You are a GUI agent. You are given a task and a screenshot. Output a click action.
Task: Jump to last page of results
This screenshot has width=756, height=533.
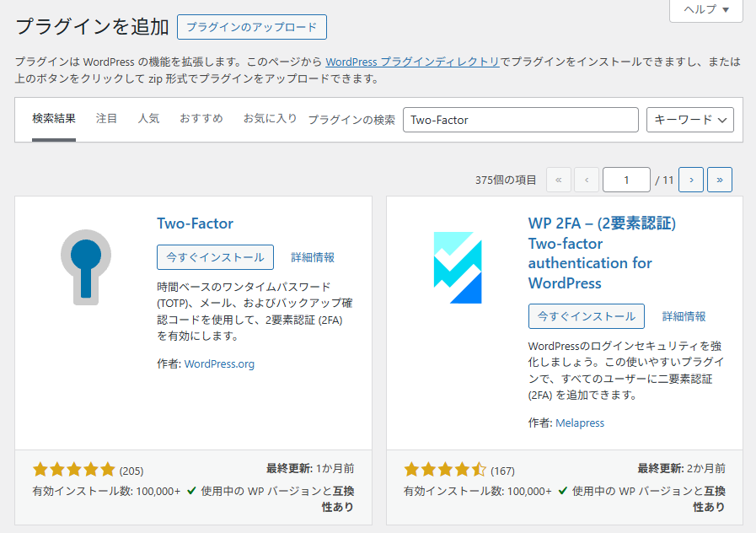(720, 180)
